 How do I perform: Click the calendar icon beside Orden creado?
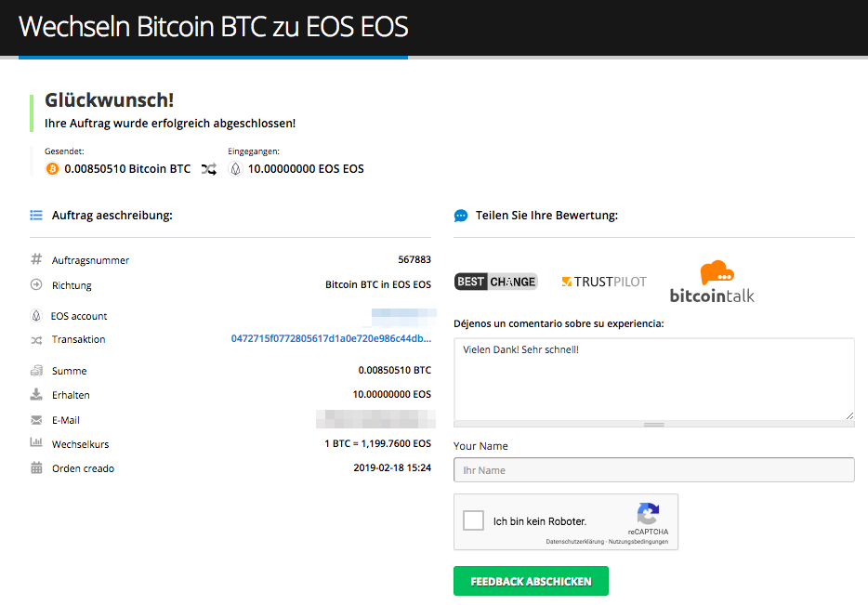click(36, 467)
